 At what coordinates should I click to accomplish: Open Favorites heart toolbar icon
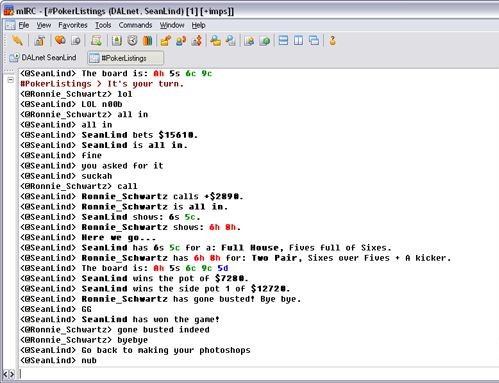tap(60, 40)
